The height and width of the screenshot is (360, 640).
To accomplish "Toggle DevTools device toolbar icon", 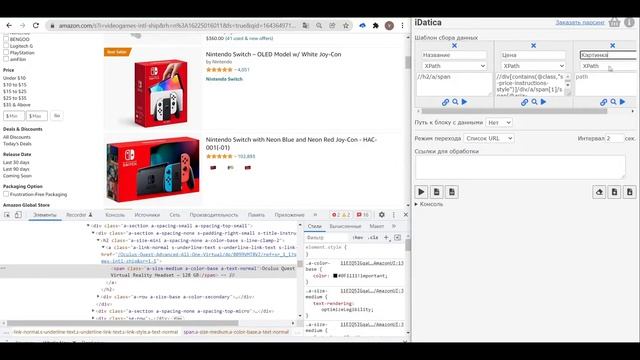I will pyautogui.click(x=18, y=215).
